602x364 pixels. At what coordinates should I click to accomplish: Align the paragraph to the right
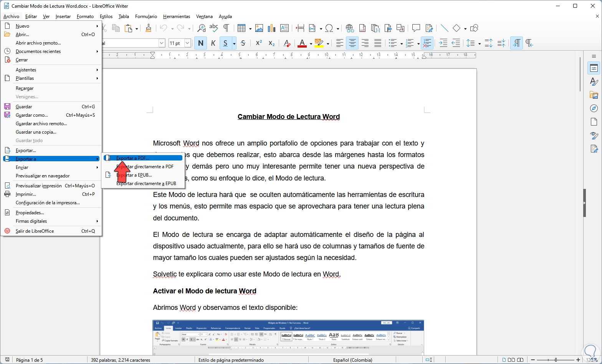point(365,43)
